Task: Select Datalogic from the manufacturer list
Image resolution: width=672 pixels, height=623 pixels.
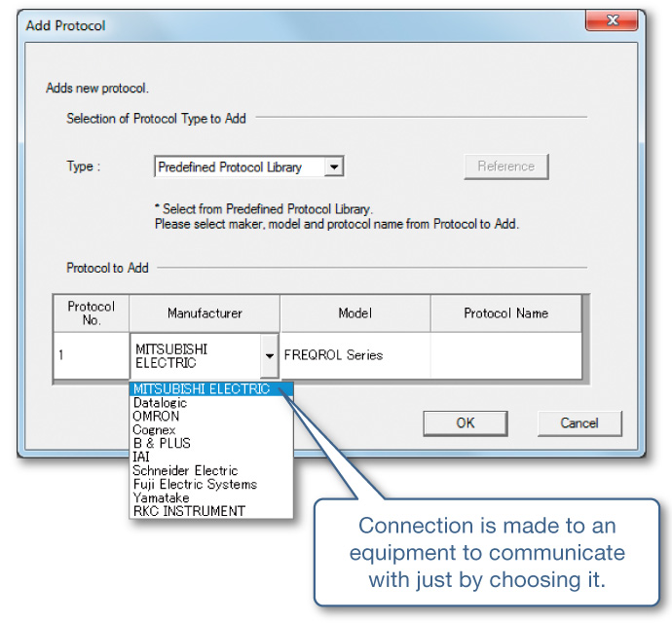Action: (x=211, y=403)
